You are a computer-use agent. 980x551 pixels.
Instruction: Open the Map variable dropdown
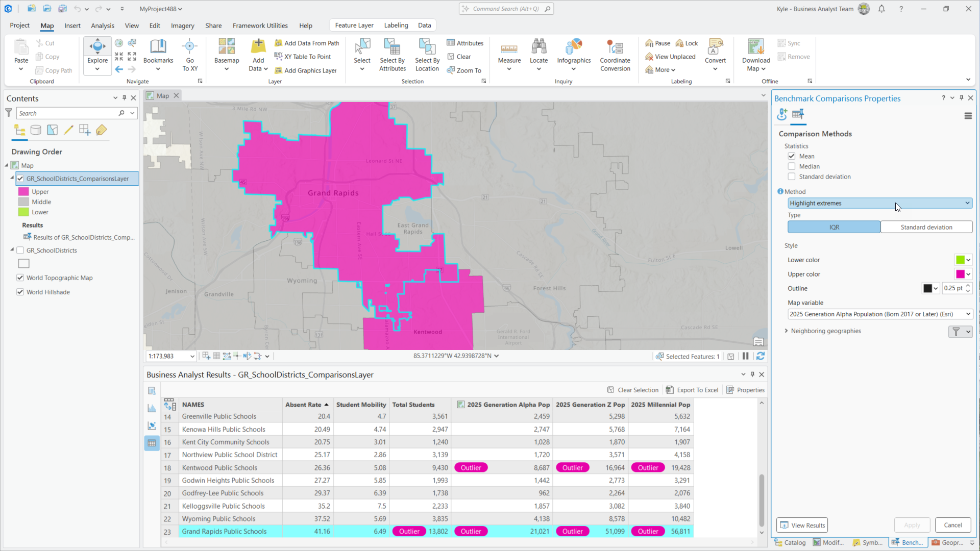point(879,314)
